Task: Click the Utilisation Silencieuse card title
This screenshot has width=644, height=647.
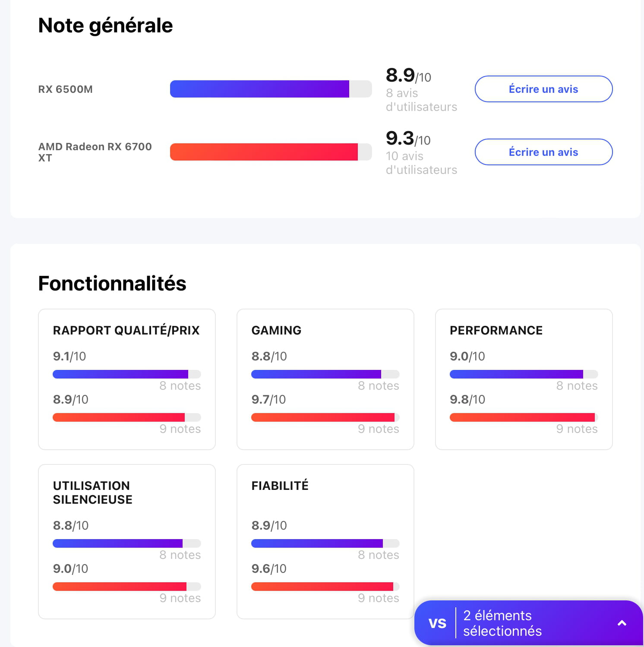Action: 92,492
